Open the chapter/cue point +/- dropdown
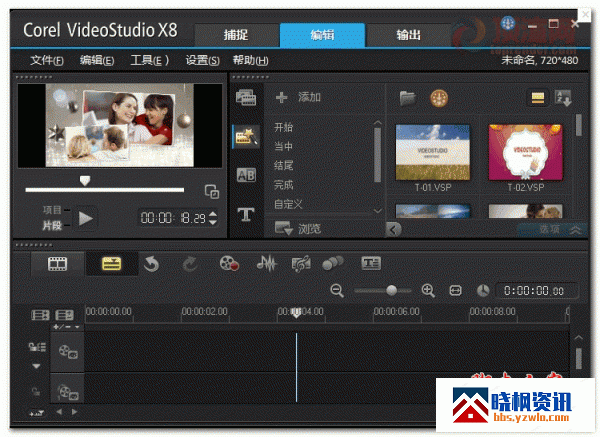The width and height of the screenshot is (600, 437). coord(67,327)
